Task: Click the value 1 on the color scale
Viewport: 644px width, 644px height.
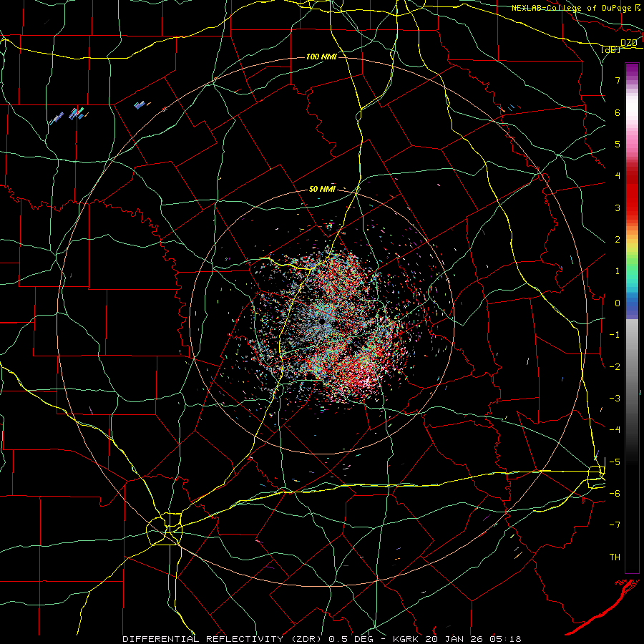Action: click(x=618, y=271)
